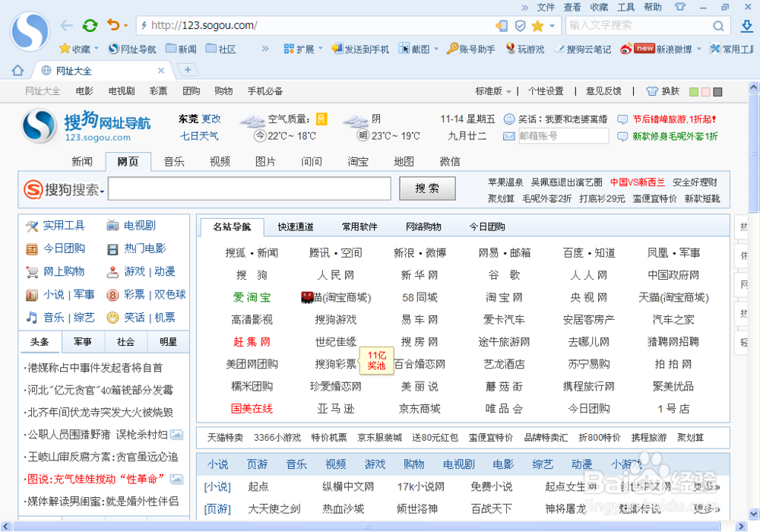Click the yellow bookmark star in address bar
The image size is (760, 532).
[537, 26]
